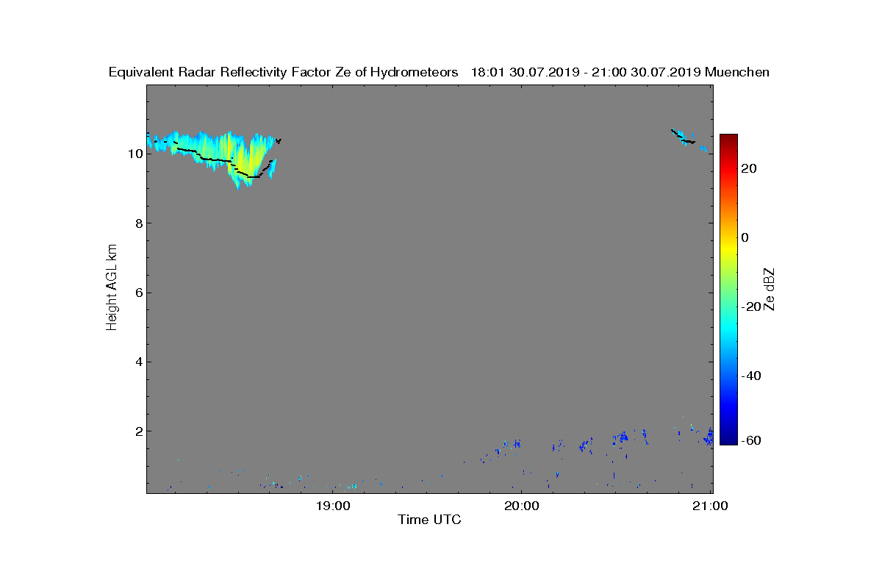882x588 pixels.
Task: Click the plot title text
Action: (x=439, y=72)
